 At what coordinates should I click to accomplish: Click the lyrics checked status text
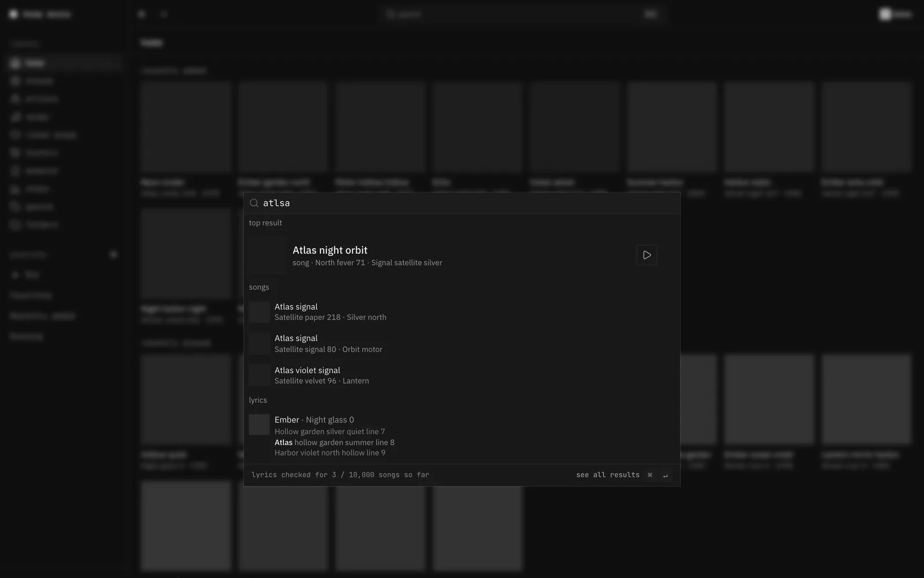[340, 475]
